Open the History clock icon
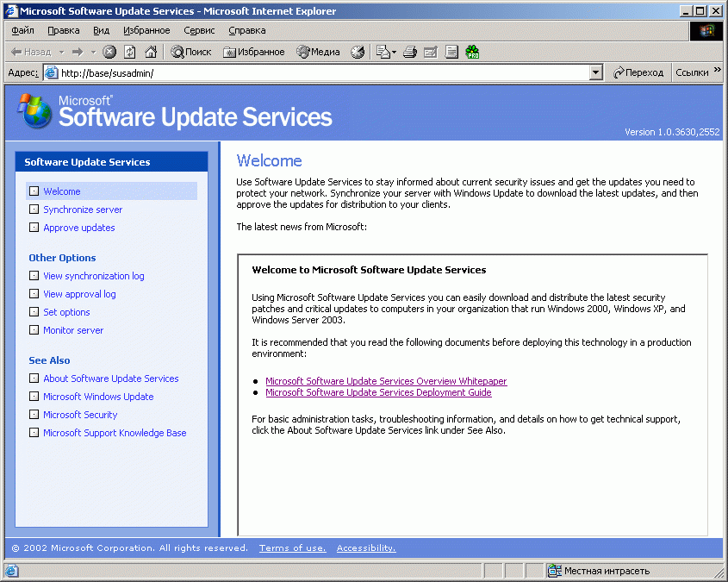Image resolution: width=728 pixels, height=582 pixels. coord(358,52)
